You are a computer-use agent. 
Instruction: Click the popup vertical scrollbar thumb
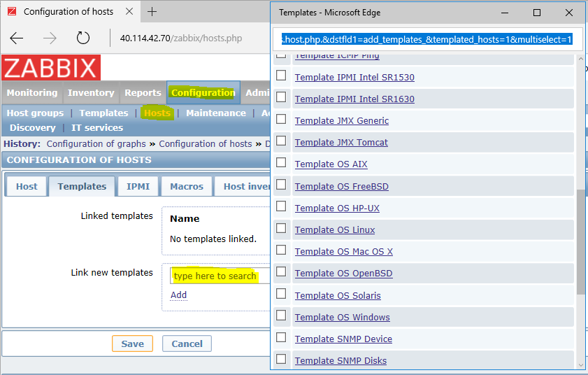click(x=580, y=242)
